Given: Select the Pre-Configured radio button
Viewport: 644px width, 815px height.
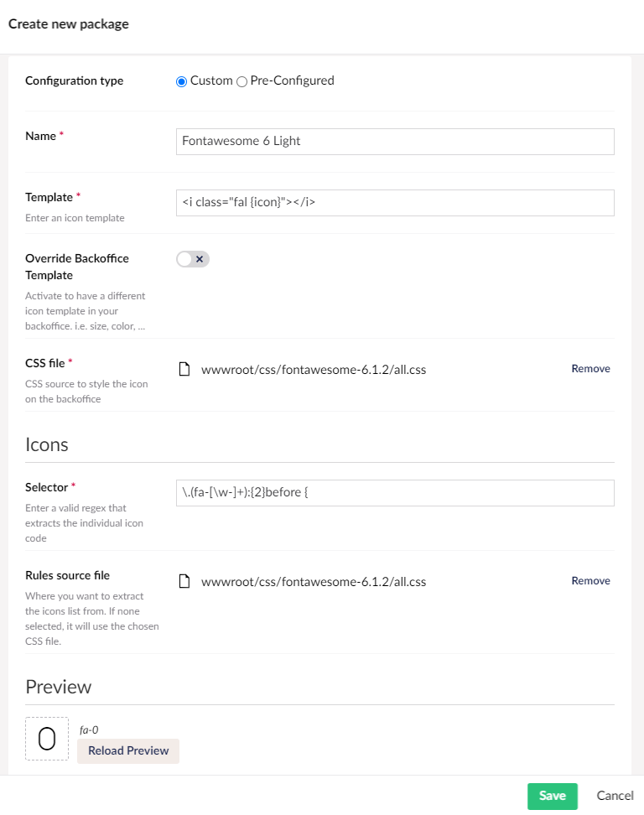Looking at the screenshot, I should (x=241, y=80).
